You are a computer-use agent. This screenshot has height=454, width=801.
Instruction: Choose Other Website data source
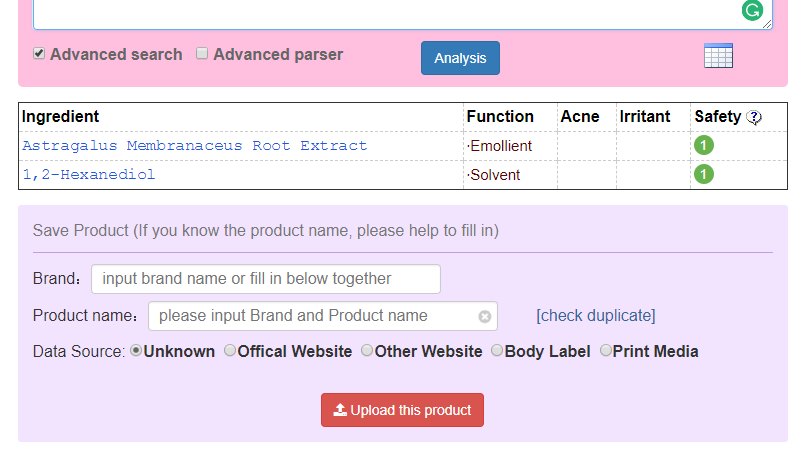click(x=367, y=351)
